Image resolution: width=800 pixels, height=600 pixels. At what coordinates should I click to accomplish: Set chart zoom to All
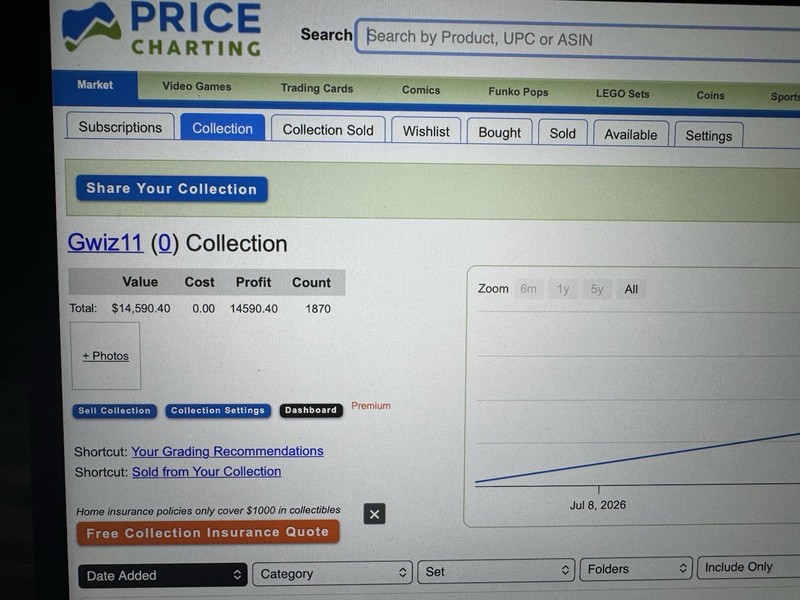click(631, 289)
